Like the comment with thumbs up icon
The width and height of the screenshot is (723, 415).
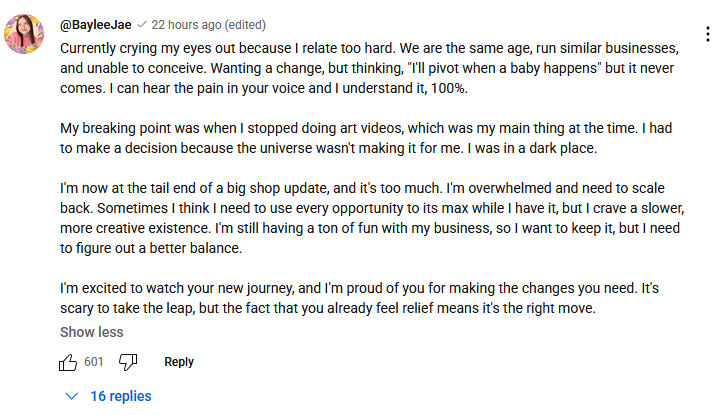point(68,362)
